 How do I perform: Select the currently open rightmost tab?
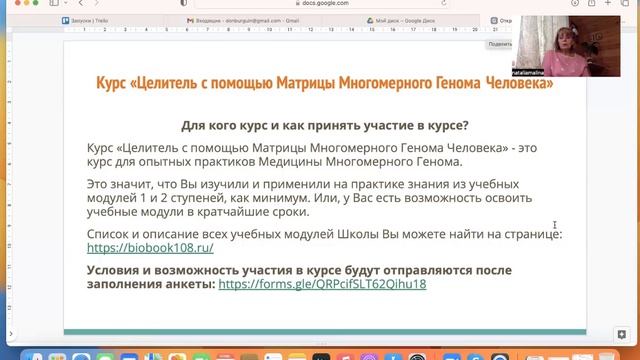coord(500,20)
